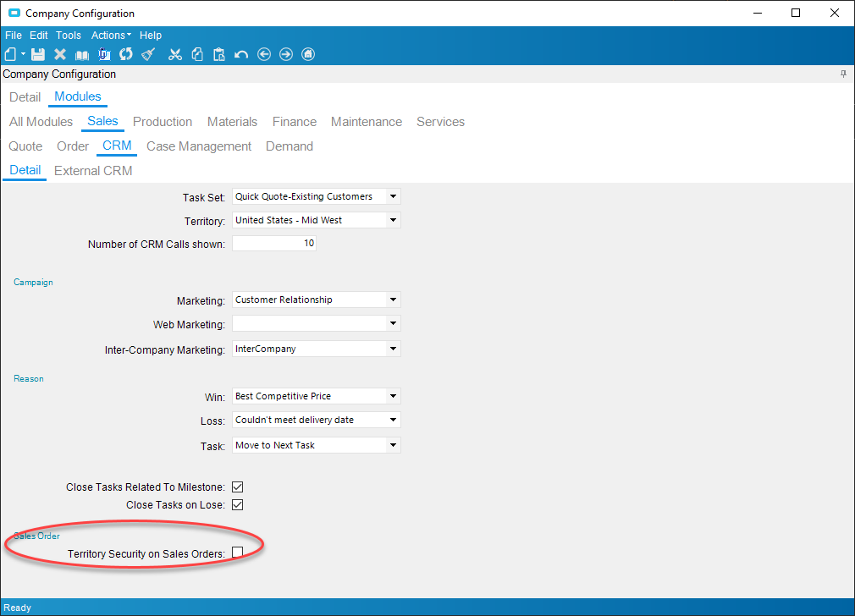The height and width of the screenshot is (616, 855).
Task: Open the Quote tab
Action: [x=25, y=146]
